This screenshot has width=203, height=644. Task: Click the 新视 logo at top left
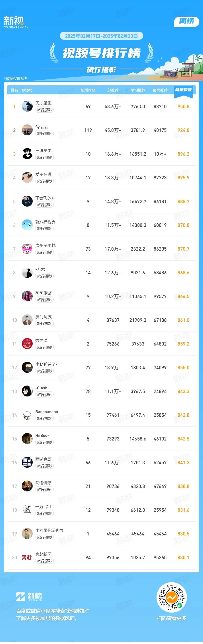click(16, 22)
